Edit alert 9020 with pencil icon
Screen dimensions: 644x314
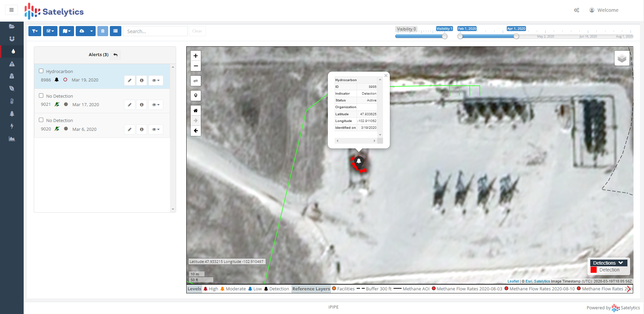pyautogui.click(x=129, y=129)
